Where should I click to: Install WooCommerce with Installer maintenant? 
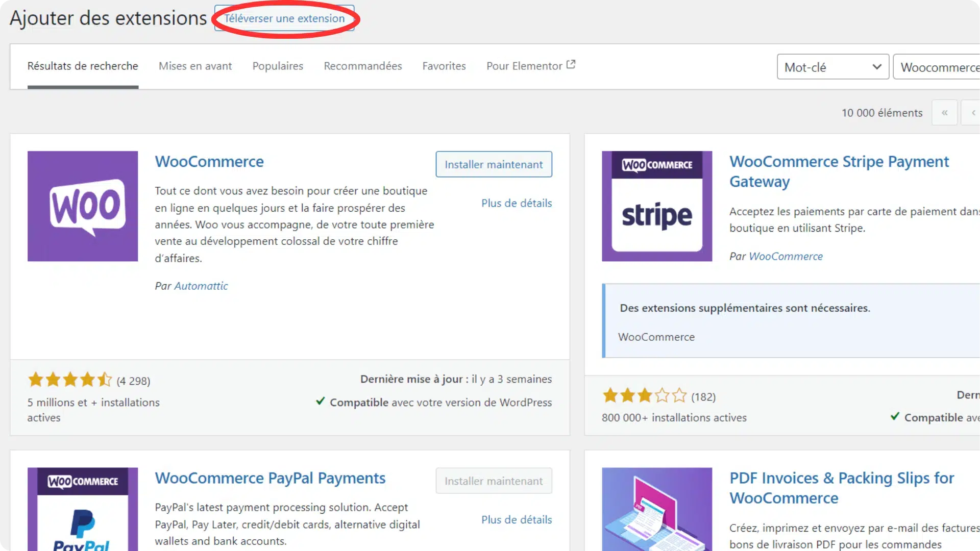494,164
